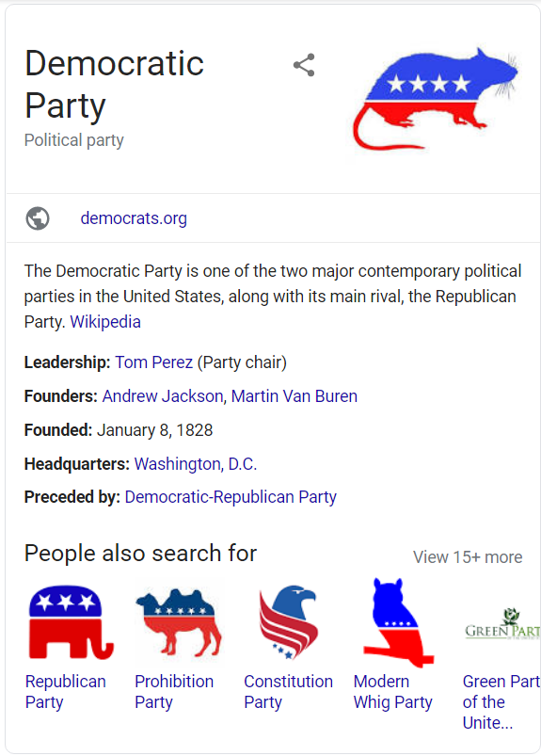541x756 pixels.
Task: Select the Prohibition Party camel logo
Action: click(x=179, y=622)
